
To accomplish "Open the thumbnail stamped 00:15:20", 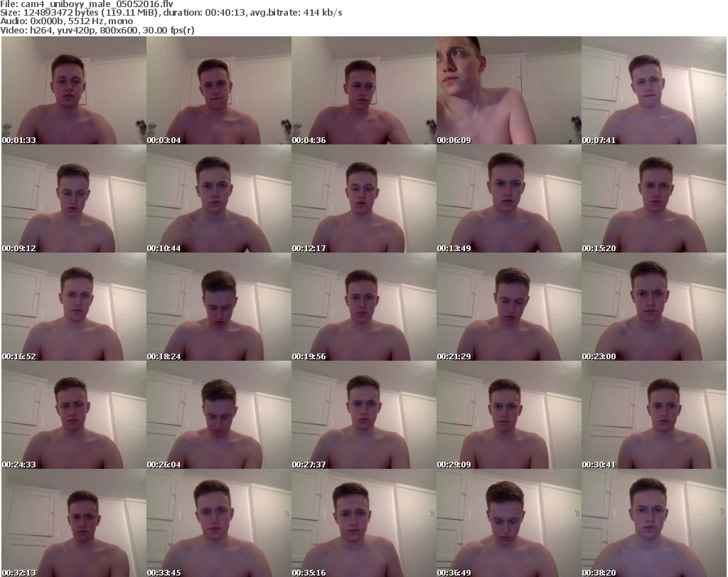I will (x=654, y=198).
